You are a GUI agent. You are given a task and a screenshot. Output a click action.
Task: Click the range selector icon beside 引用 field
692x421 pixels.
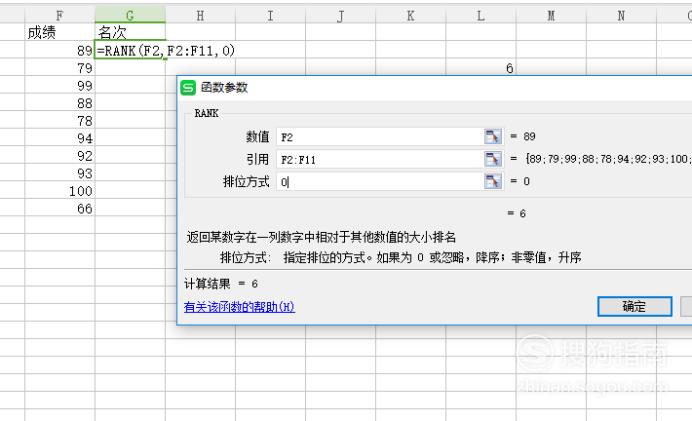coord(491,159)
